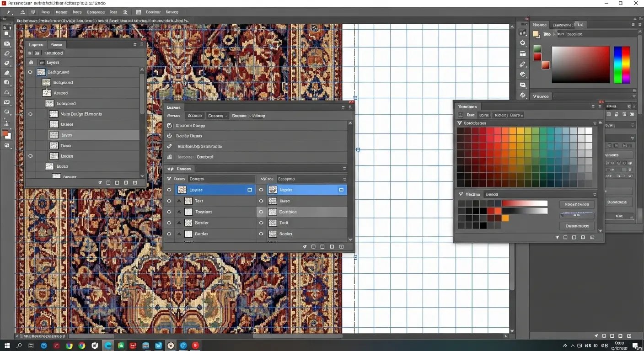This screenshot has height=351, width=644.
Task: Open Windows Start menu
Action: tap(7, 346)
